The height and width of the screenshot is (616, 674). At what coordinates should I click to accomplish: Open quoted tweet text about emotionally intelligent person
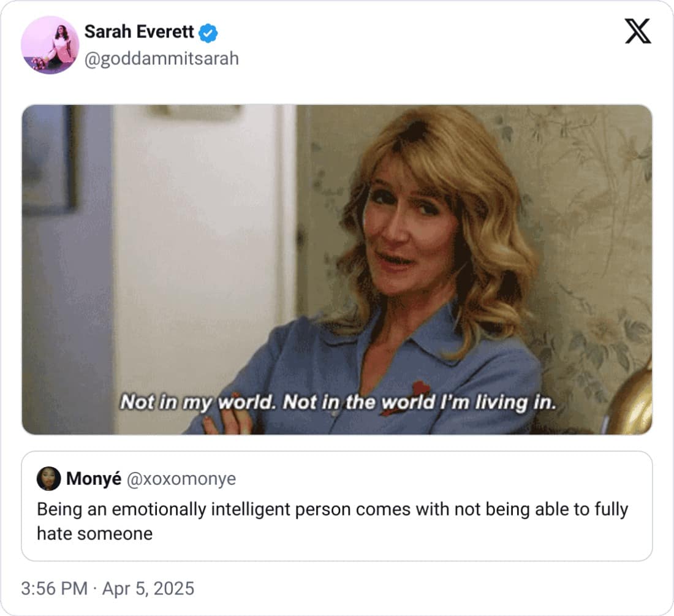click(332, 509)
